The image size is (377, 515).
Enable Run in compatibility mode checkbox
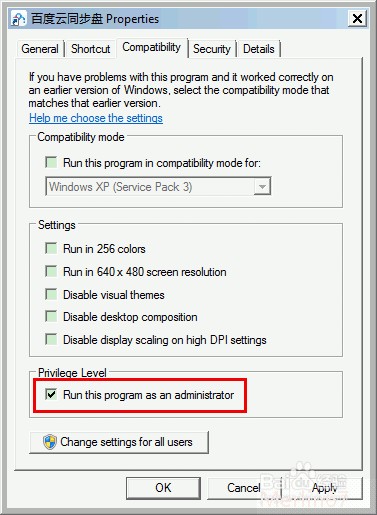pyautogui.click(x=51, y=162)
